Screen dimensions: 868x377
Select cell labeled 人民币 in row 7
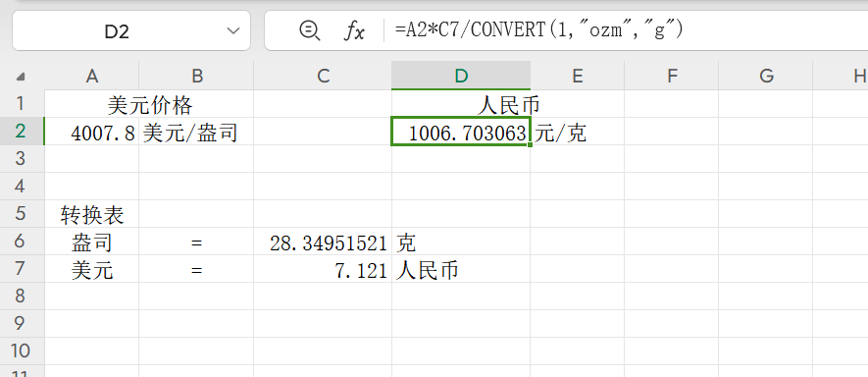click(461, 269)
